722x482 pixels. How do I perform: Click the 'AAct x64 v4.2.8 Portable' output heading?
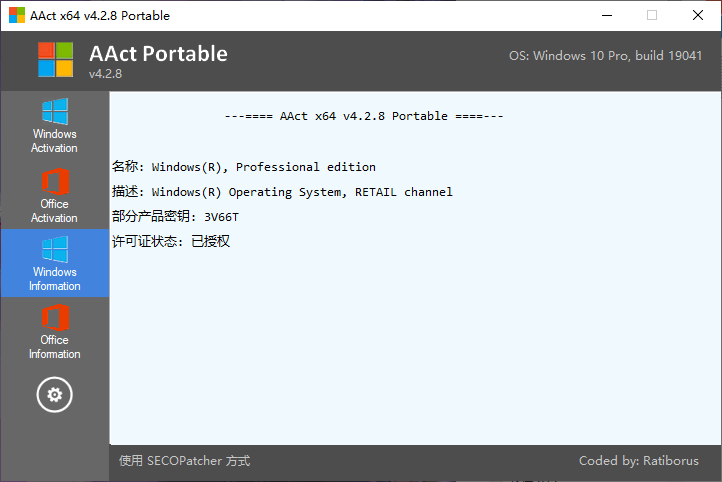(364, 116)
